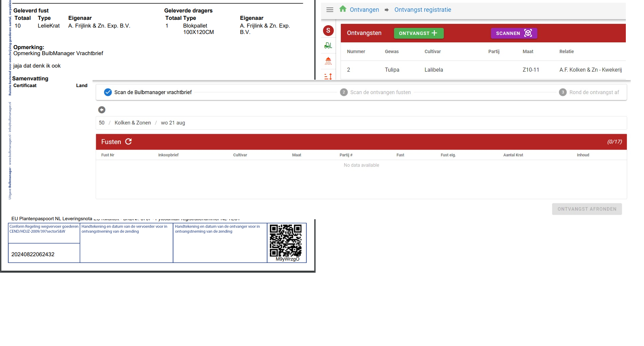Sort by the Nummer column header
This screenshot has width=644, height=346.
point(356,51)
